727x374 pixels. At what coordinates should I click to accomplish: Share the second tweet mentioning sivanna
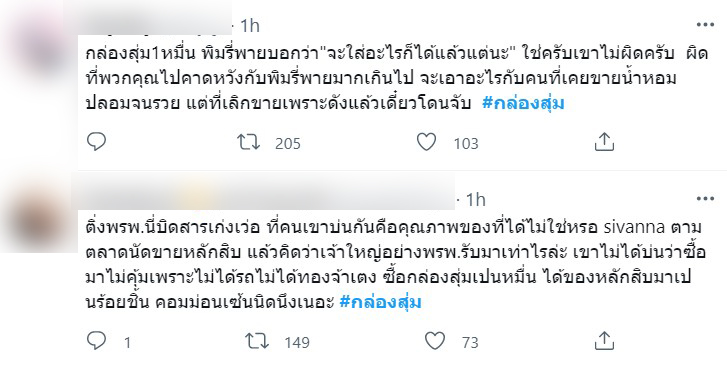pyautogui.click(x=604, y=341)
